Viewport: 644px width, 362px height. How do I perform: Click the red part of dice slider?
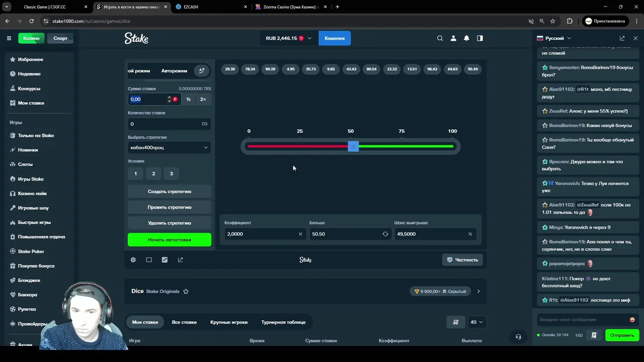coord(297,146)
